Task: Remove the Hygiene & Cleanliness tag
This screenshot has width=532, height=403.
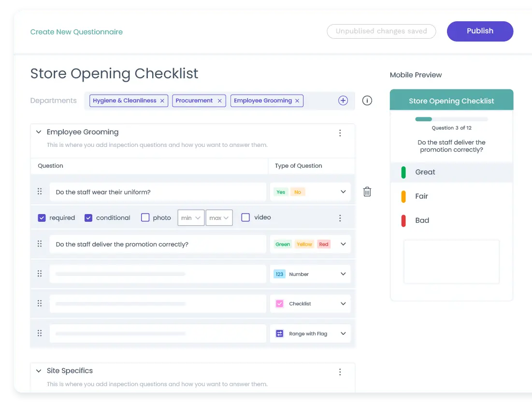Action: [x=162, y=101]
